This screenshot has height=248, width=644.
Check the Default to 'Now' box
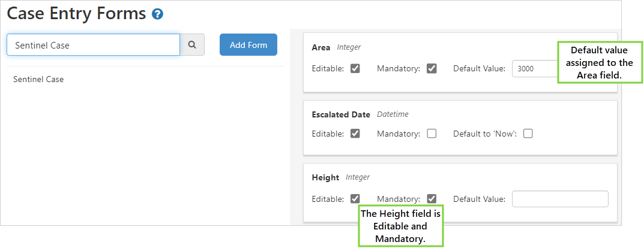[528, 134]
